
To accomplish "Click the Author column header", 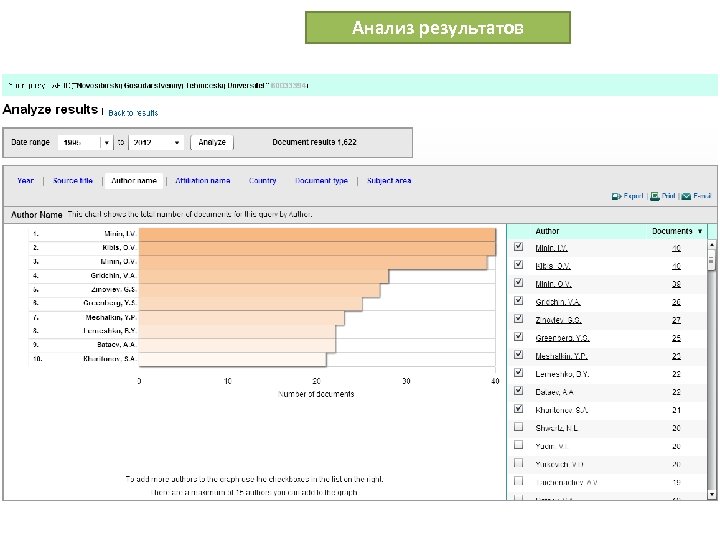I will click(x=547, y=231).
